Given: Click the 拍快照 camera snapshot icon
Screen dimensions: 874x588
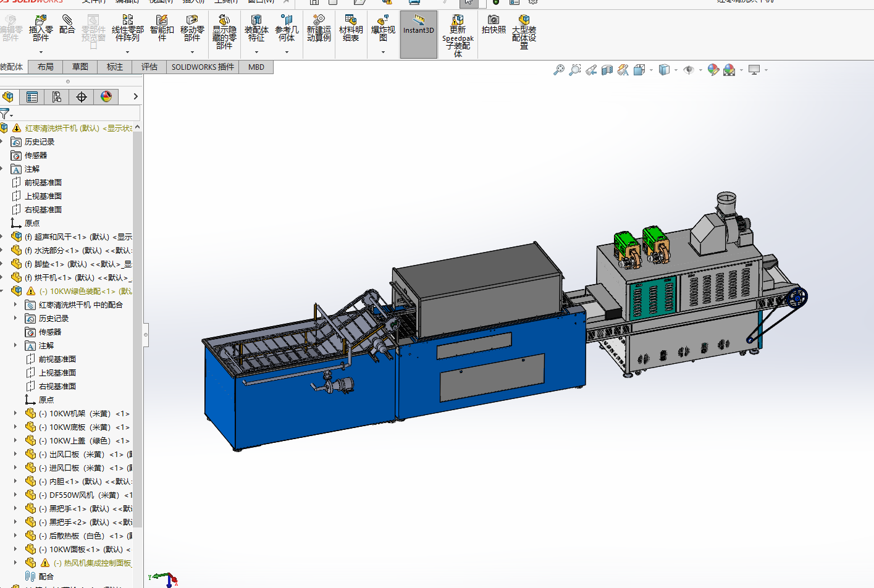Looking at the screenshot, I should (x=494, y=25).
